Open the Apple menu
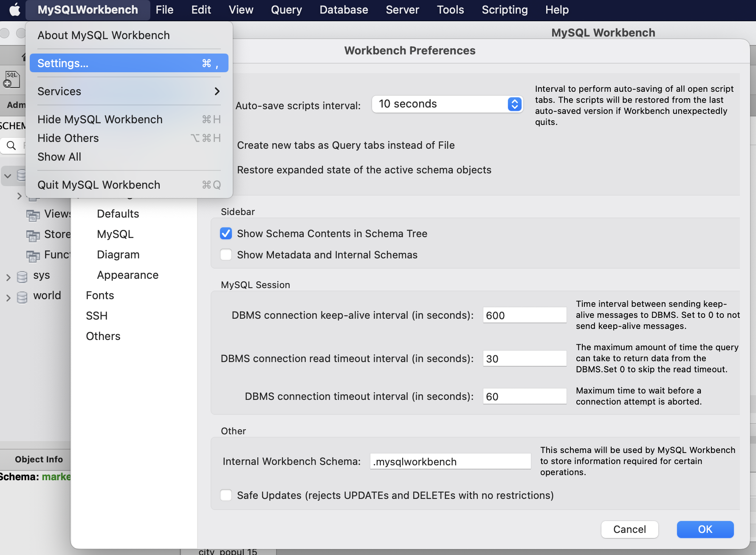The image size is (756, 555). click(14, 10)
